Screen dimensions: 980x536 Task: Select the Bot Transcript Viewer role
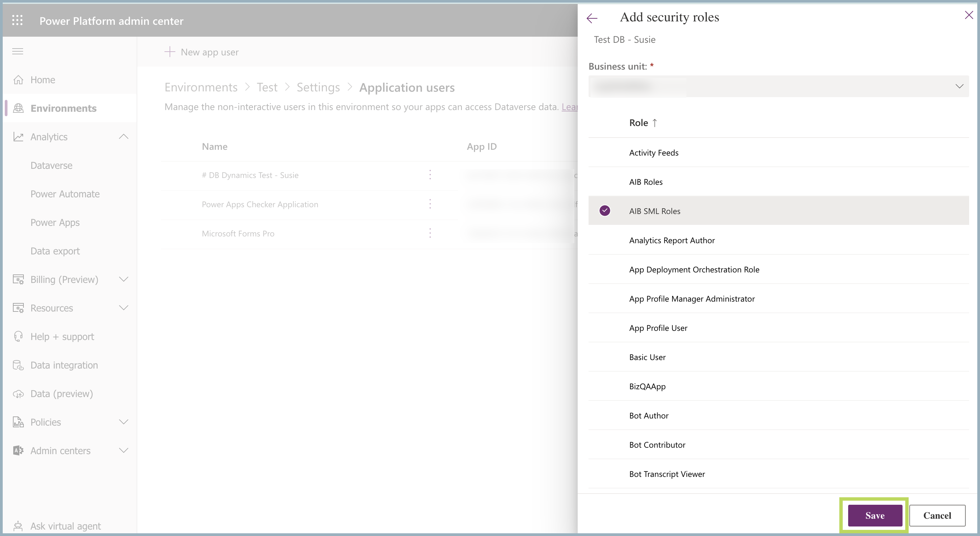tap(778, 474)
